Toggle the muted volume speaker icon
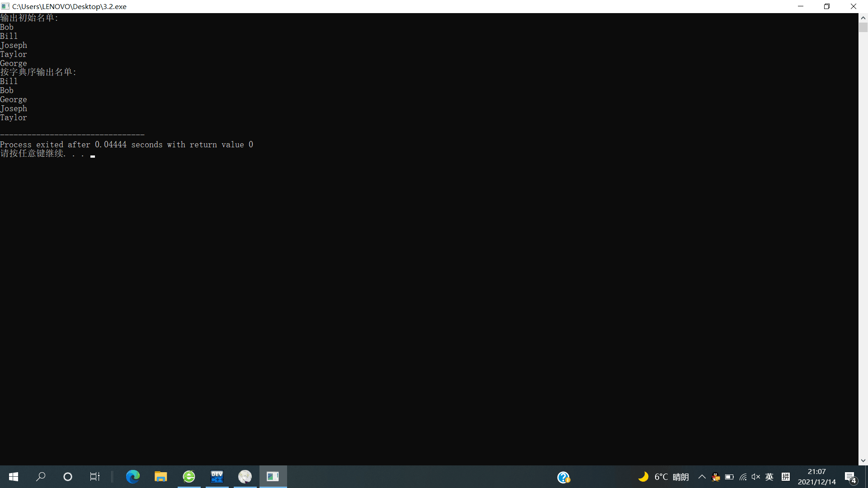Screen dimensions: 868x488 pyautogui.click(x=756, y=477)
